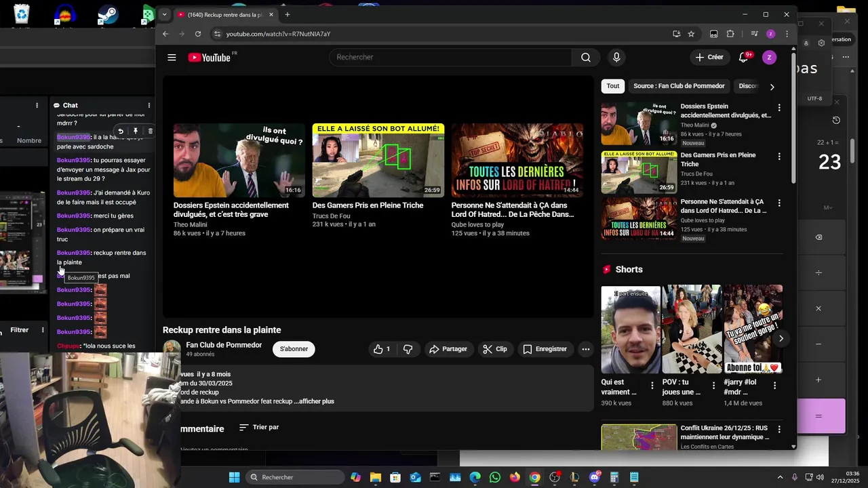Show hidden system tray icons
Screen dimensions: 868x488
tap(780, 477)
